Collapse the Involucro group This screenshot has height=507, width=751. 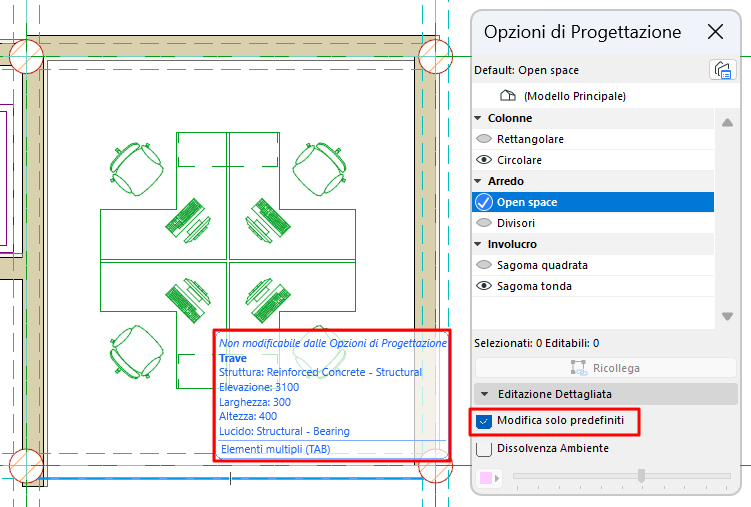[x=478, y=244]
